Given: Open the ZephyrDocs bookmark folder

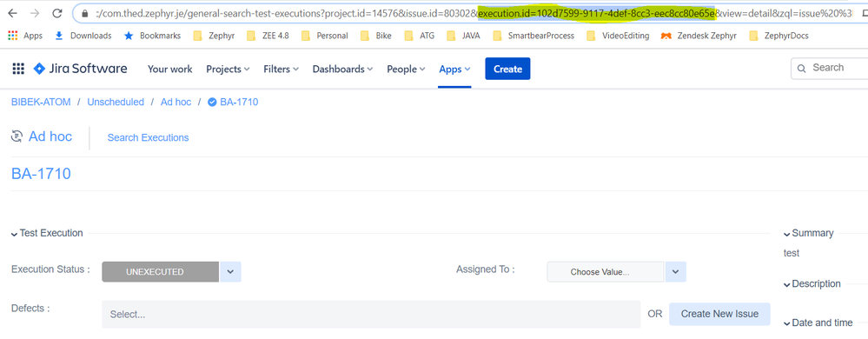Looking at the screenshot, I should [x=779, y=36].
